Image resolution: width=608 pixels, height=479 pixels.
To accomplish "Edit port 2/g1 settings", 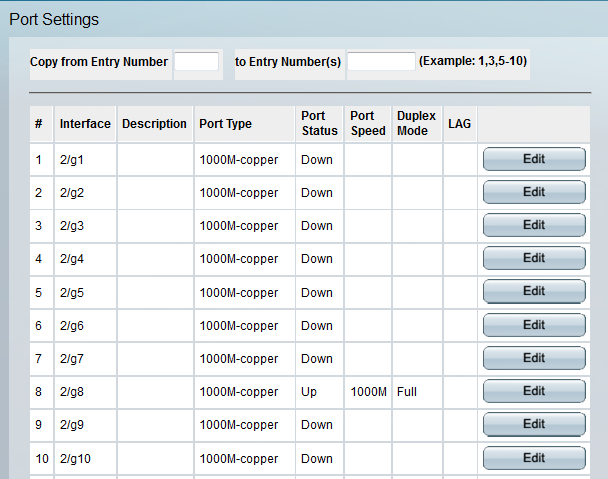I will point(534,159).
